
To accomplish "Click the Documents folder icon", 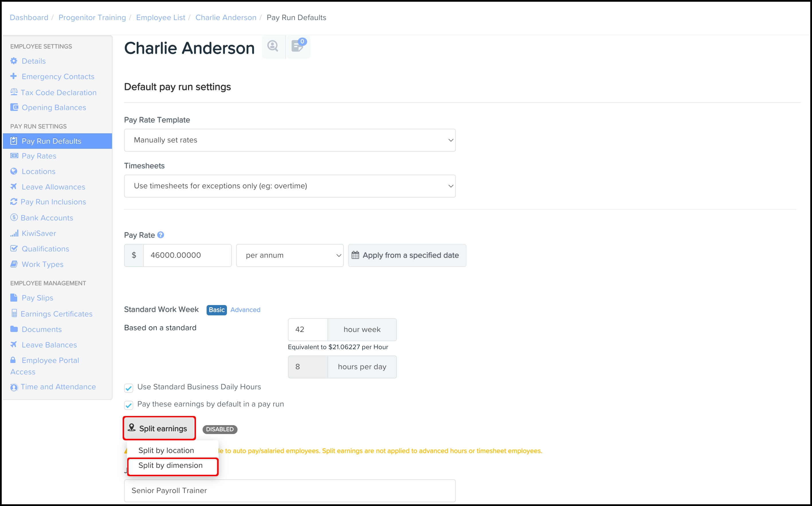I will point(14,329).
